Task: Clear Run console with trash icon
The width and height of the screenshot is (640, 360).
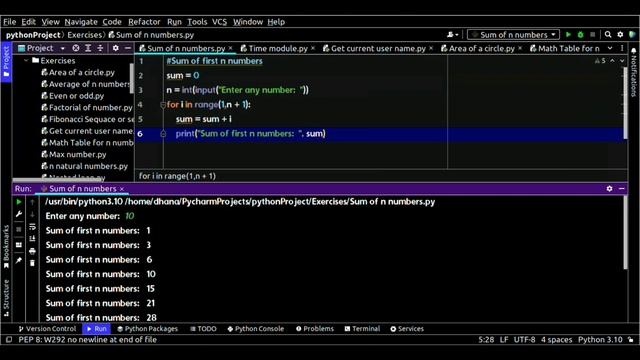Action: pos(32,263)
